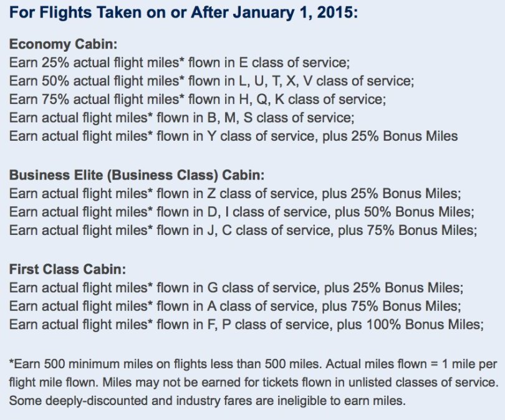Click the Y class plus 25% Bonus Miles line
This screenshot has height=420, width=505.
[234, 136]
